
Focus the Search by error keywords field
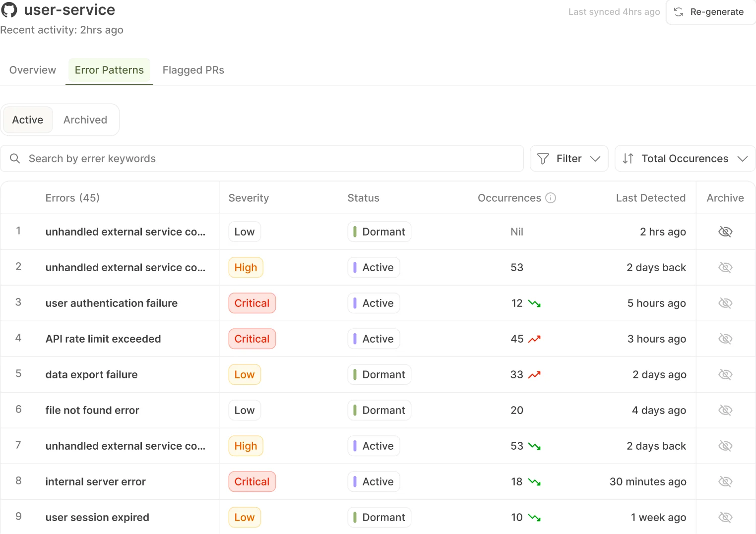262,159
